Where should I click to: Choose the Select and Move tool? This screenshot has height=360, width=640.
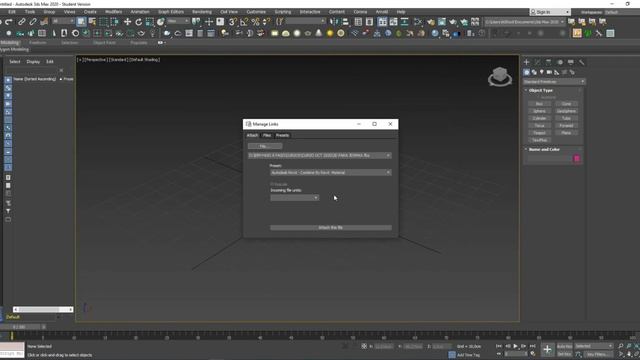127,22
